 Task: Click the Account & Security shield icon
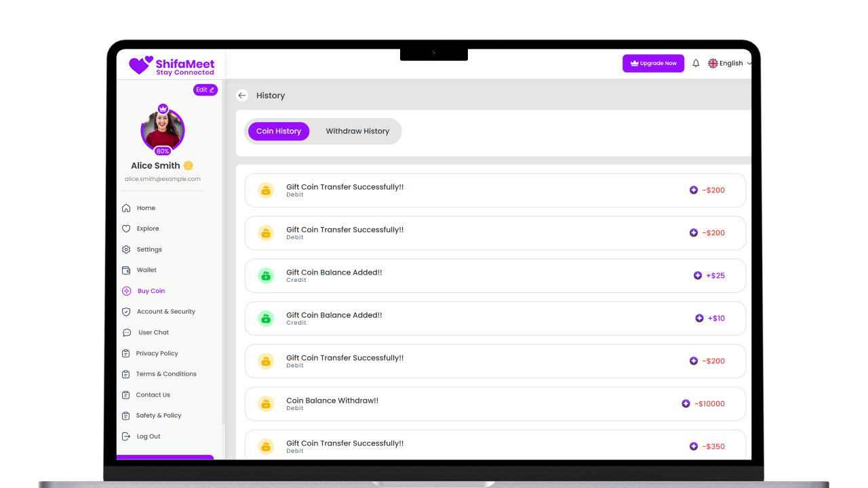click(126, 312)
